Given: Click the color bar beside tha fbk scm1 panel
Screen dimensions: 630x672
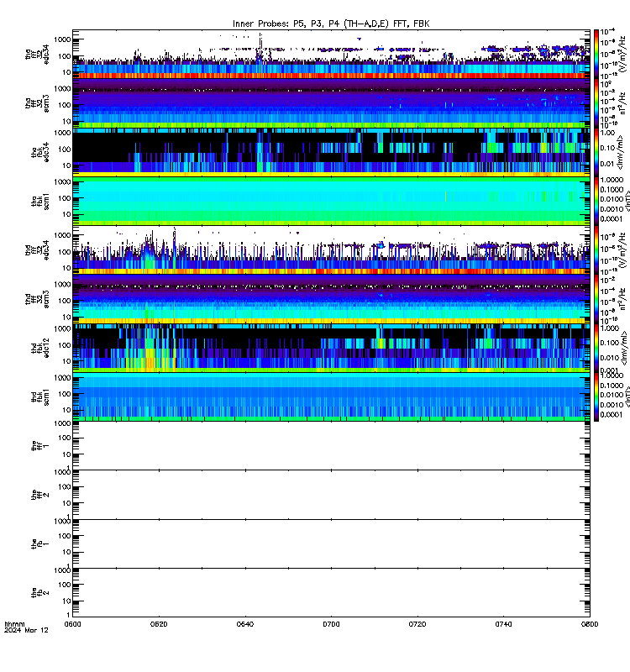Looking at the screenshot, I should point(596,201).
